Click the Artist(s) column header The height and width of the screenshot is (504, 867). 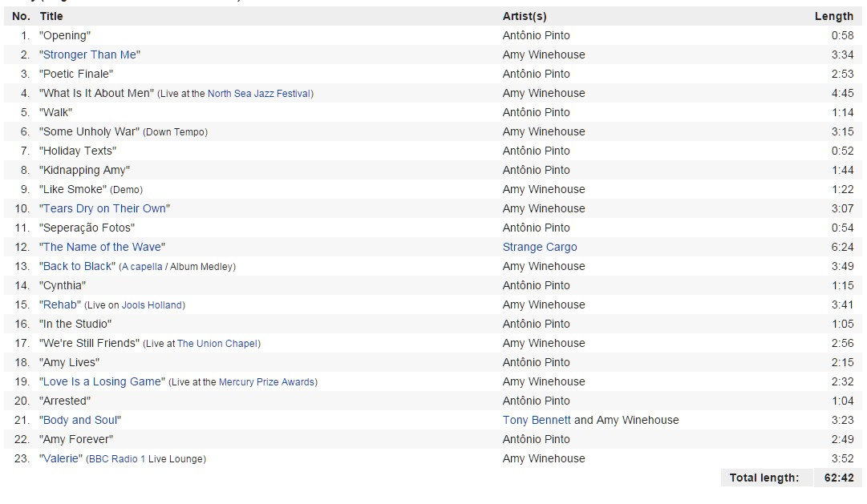525,16
